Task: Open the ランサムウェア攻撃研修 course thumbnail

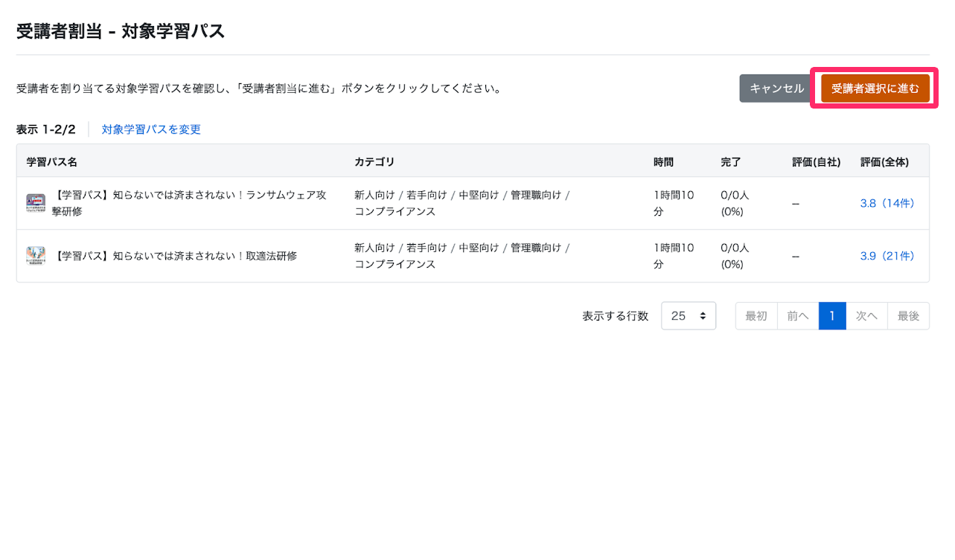Action: pyautogui.click(x=36, y=203)
